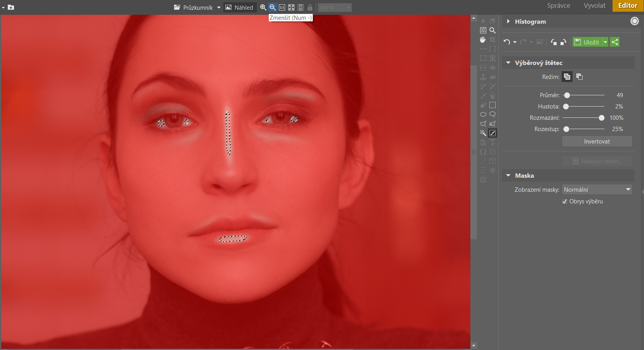This screenshot has width=644, height=350.
Task: Expand the Histogram panel
Action: (508, 21)
